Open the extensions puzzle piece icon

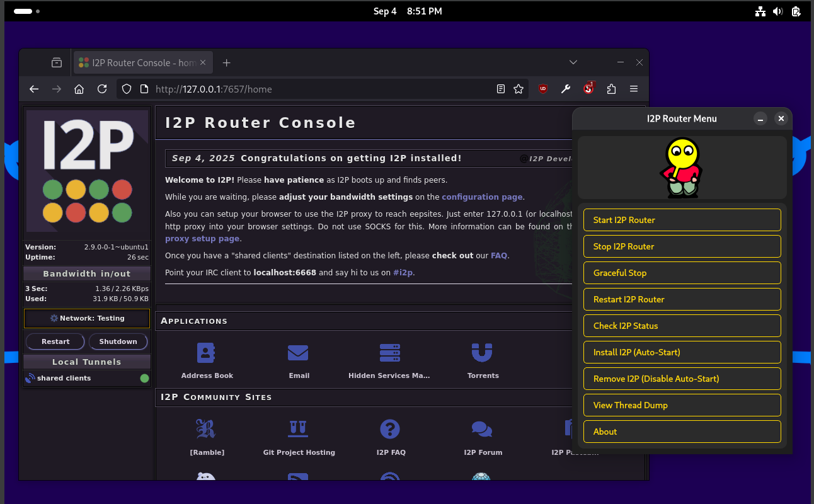[611, 89]
